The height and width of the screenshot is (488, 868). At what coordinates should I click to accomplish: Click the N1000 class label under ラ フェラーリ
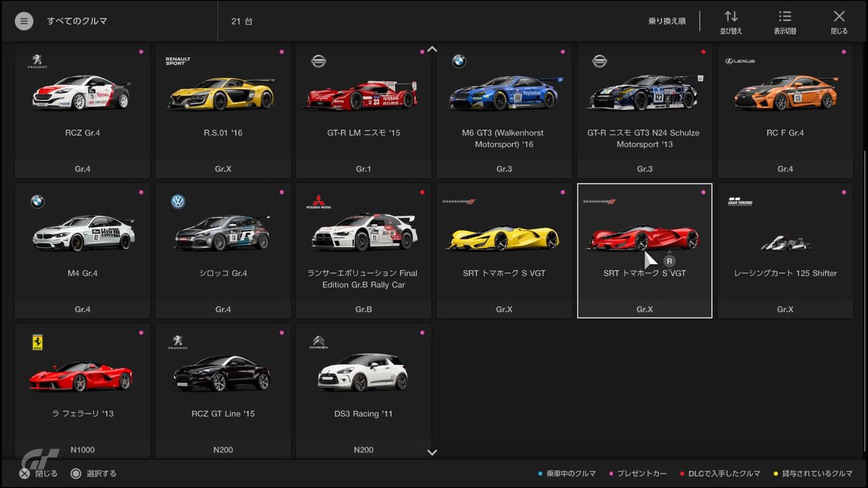tap(82, 450)
